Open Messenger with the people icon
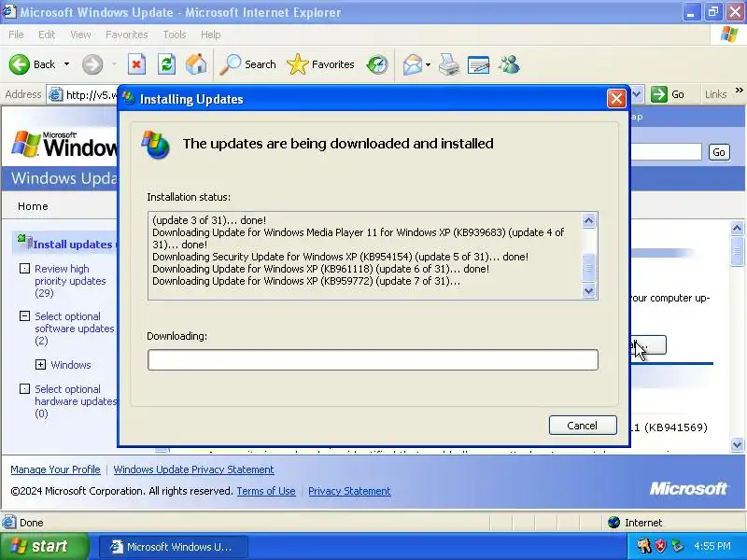The height and width of the screenshot is (560, 747). click(509, 64)
